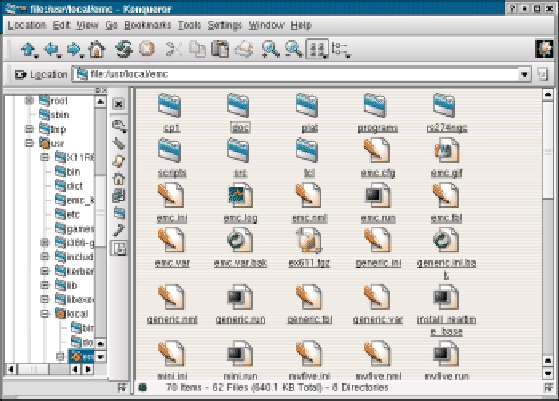559x401 pixels.
Task: Click the highlighted bottom sidebar strip icon
Action: pos(119,248)
